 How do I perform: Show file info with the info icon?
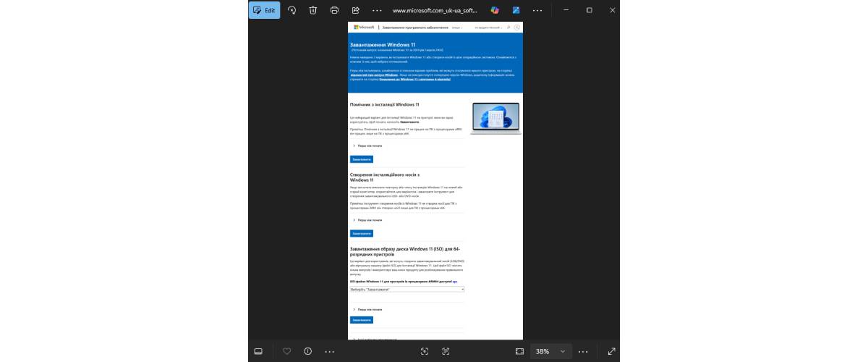pos(308,351)
